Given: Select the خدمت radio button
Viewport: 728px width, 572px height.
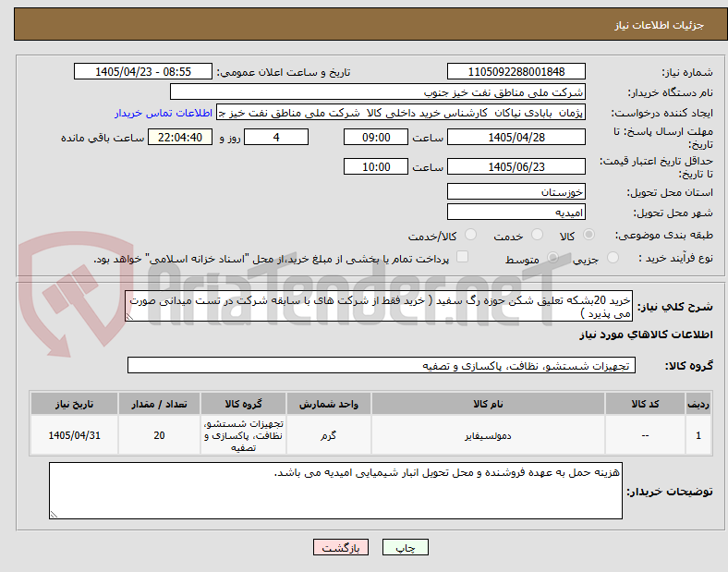Looking at the screenshot, I should coord(537,235).
